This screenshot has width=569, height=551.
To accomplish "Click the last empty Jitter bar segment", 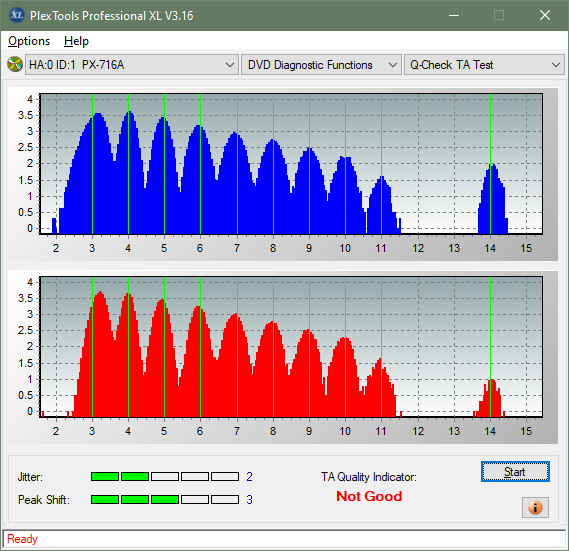I will 225,476.
